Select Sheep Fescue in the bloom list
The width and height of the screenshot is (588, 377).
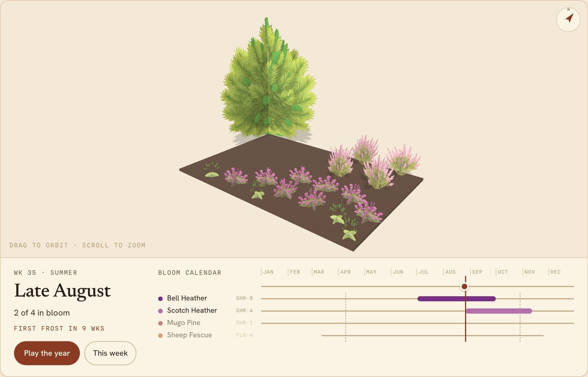(x=189, y=335)
